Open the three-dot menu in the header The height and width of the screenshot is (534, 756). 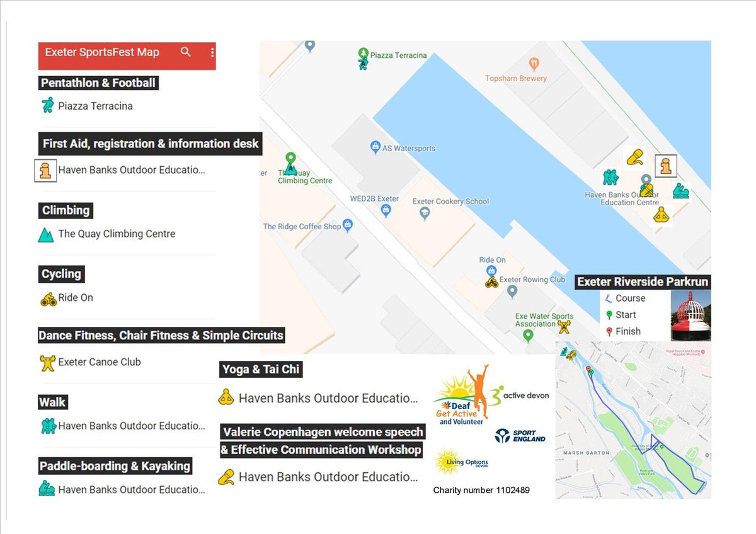click(212, 52)
